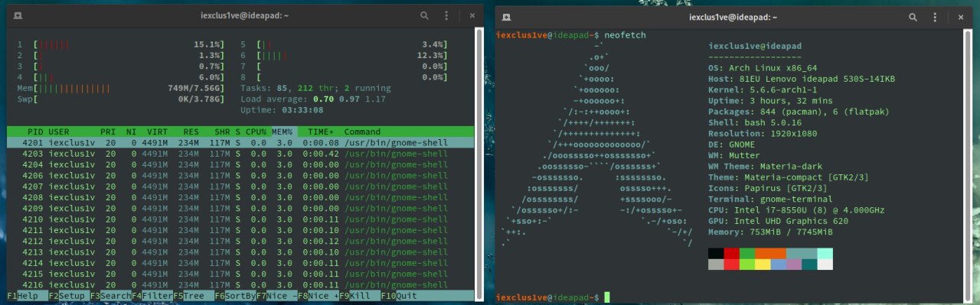Click the green cursor at the neofetch prompt

pyautogui.click(x=606, y=297)
